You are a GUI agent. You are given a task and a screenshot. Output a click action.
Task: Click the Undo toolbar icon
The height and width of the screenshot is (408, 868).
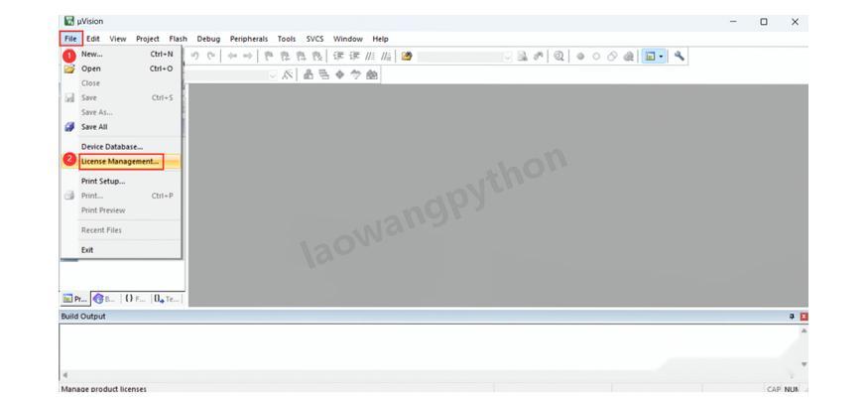pos(194,56)
